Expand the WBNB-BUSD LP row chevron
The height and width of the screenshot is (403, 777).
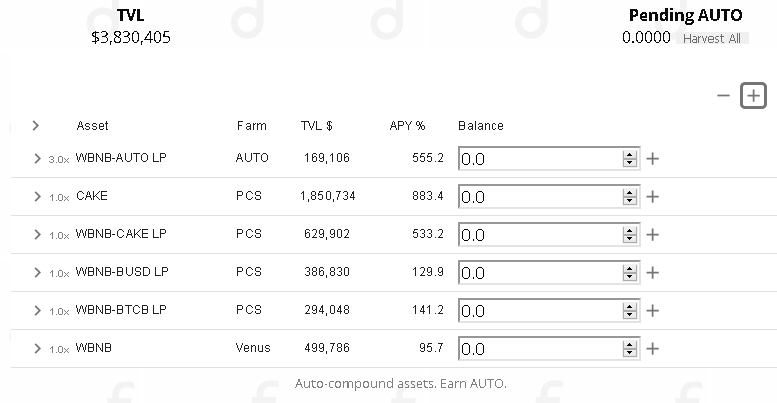point(37,272)
